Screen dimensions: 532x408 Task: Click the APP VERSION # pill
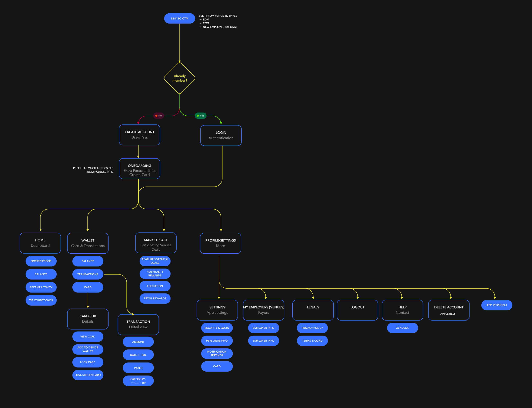(x=496, y=305)
